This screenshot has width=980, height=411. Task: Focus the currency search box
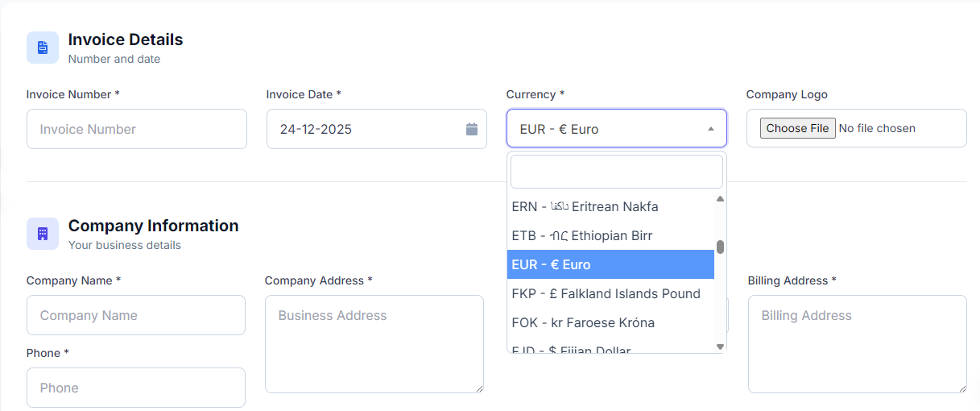click(616, 172)
